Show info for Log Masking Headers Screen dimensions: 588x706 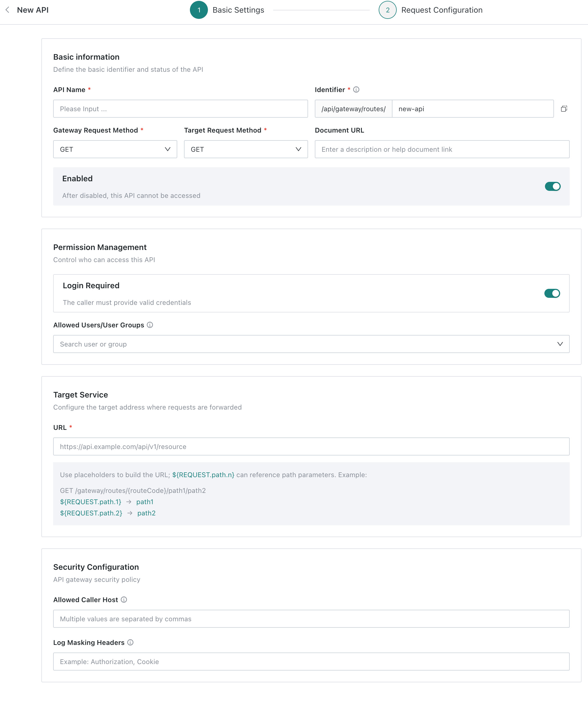click(x=130, y=642)
